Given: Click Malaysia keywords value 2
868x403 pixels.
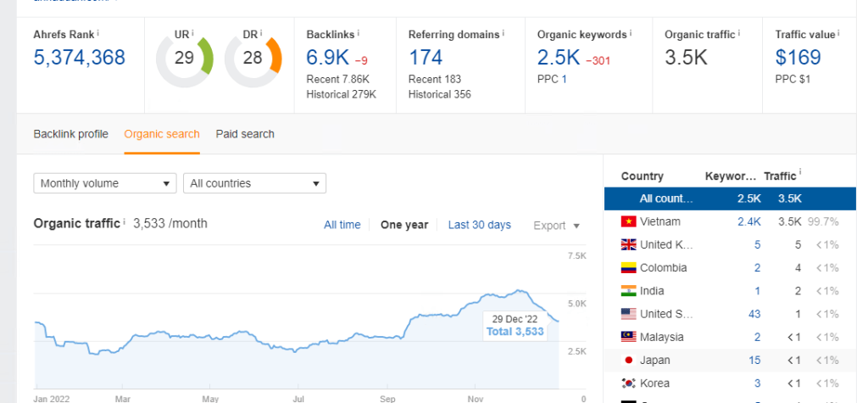Looking at the screenshot, I should 757,337.
